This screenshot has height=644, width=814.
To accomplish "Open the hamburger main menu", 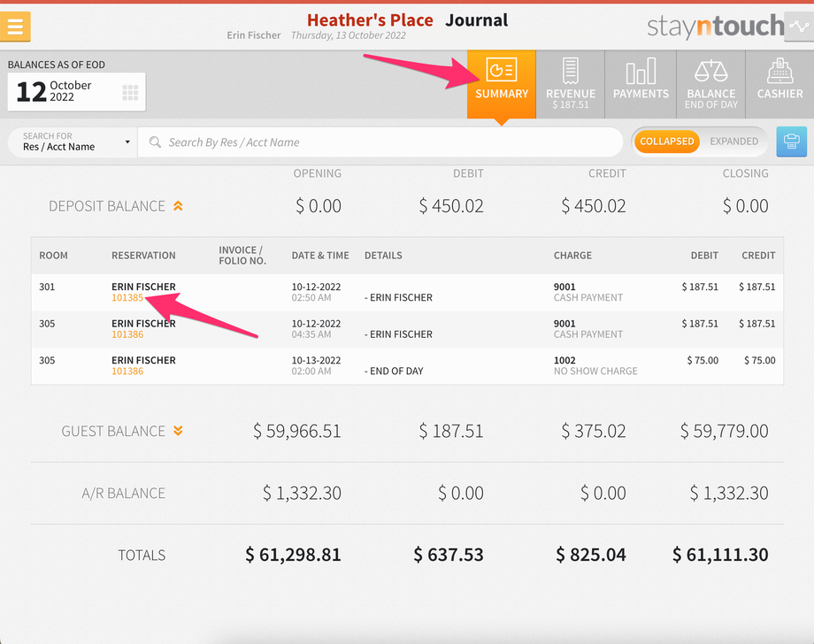I will click(15, 26).
